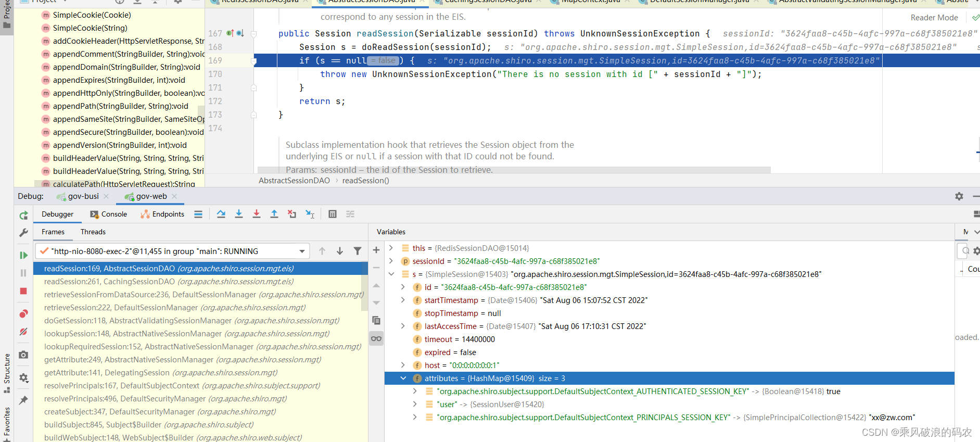Open the View Breakpoints dialog
This screenshot has width=980, height=442.
[23, 314]
